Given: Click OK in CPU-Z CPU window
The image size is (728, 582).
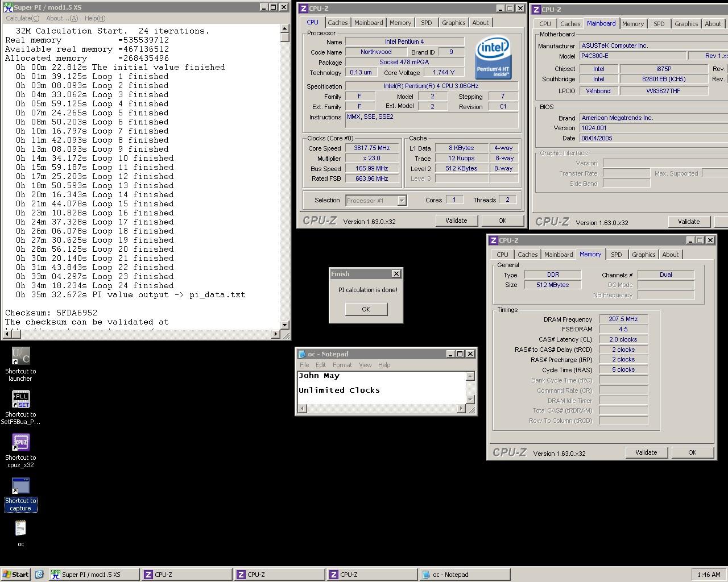Looking at the screenshot, I should pos(502,221).
